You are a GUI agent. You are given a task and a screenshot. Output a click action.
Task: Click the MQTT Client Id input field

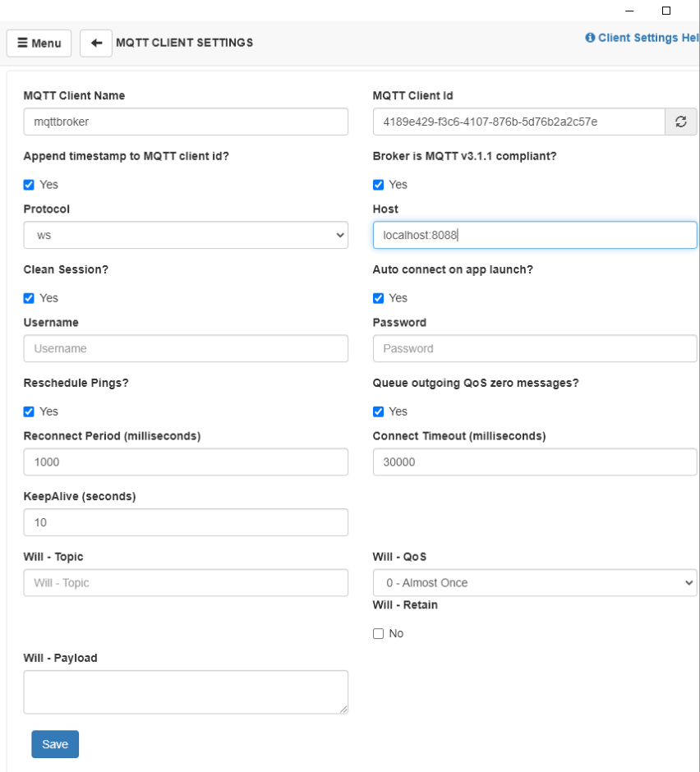point(519,122)
